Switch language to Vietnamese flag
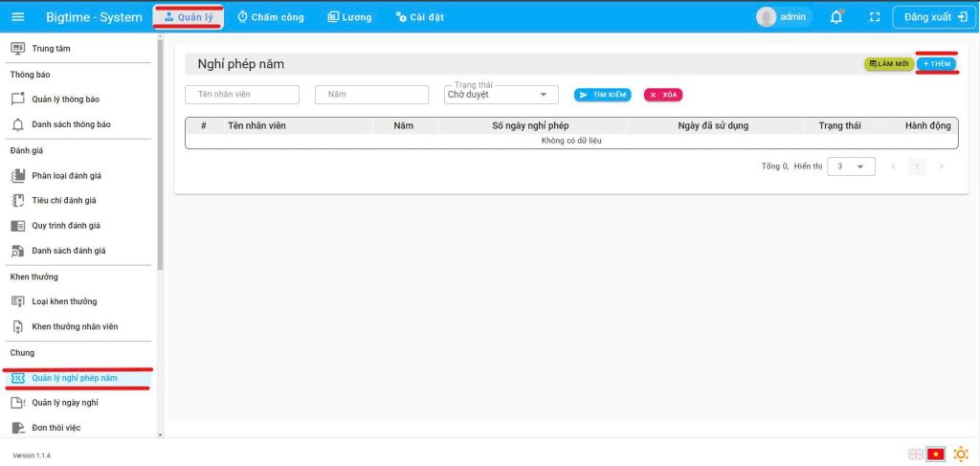 936,454
